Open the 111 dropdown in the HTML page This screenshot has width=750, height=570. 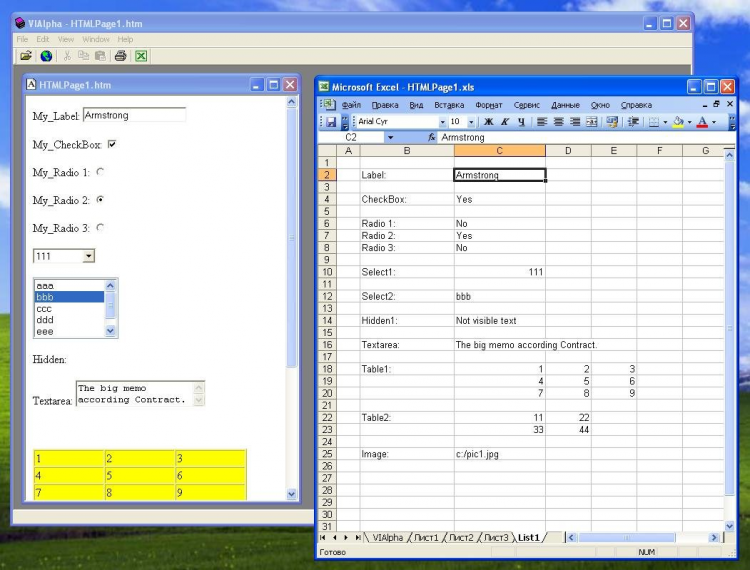click(88, 257)
